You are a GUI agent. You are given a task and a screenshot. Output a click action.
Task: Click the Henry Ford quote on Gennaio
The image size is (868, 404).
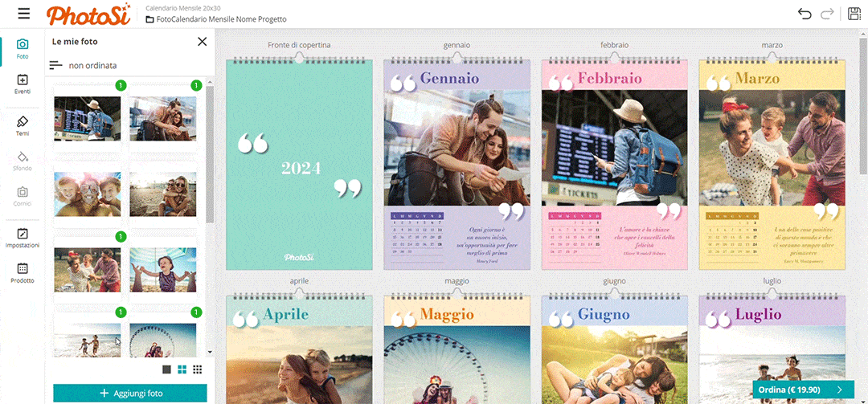486,245
